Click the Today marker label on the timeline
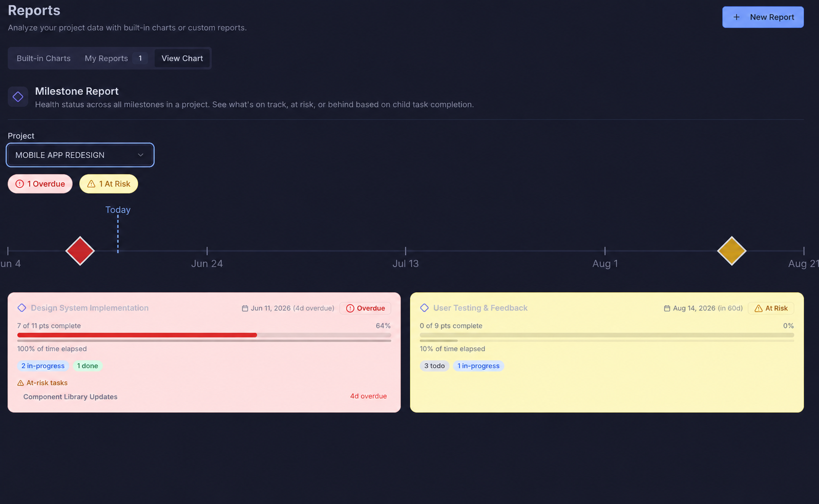 [118, 209]
